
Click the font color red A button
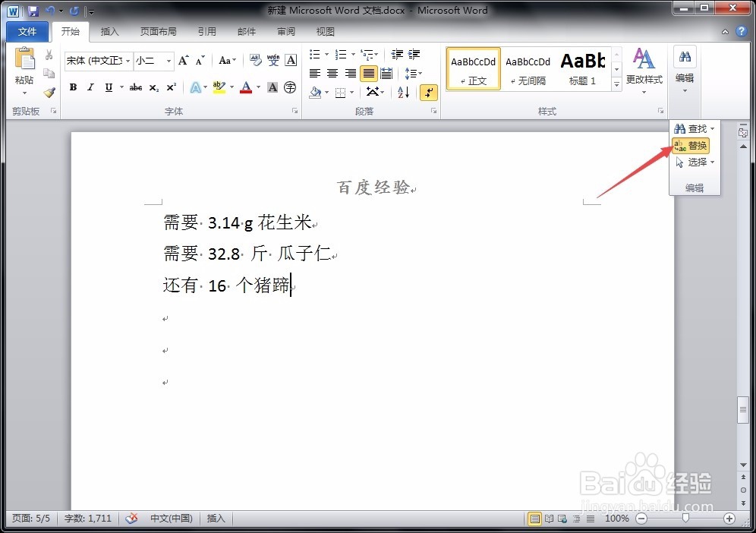(x=246, y=87)
